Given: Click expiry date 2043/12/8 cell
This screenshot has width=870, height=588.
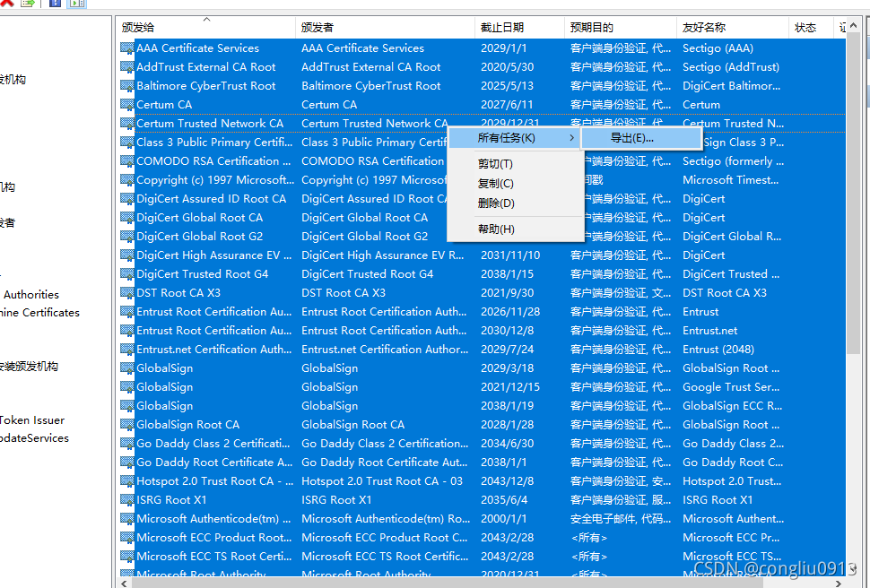Looking at the screenshot, I should pyautogui.click(x=507, y=481).
